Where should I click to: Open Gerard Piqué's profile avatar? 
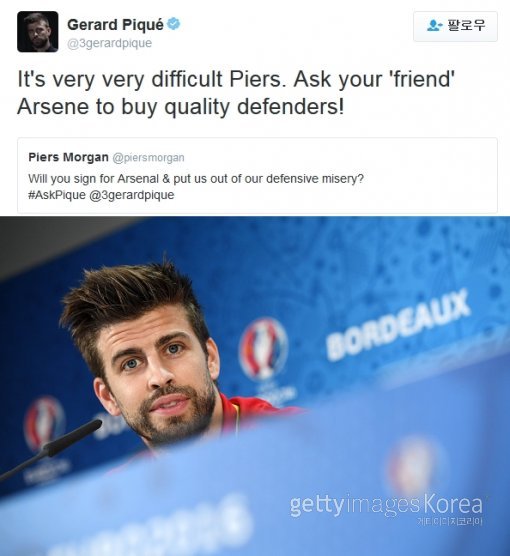[38, 32]
